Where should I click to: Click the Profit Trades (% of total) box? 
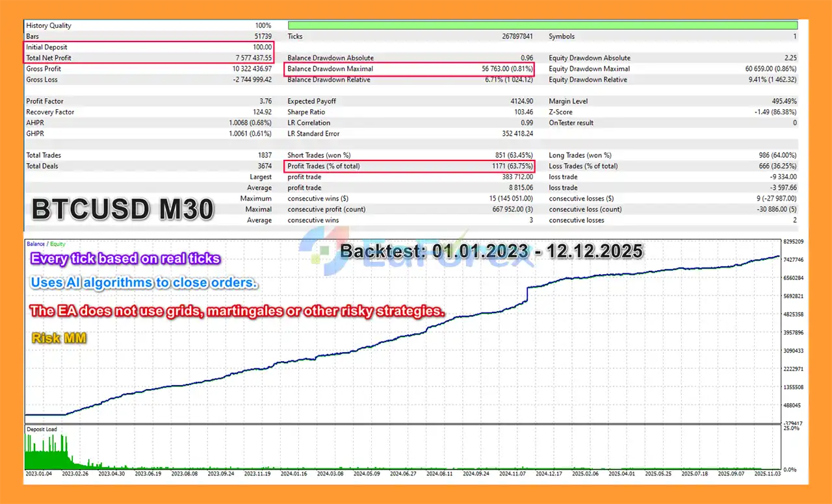tap(409, 166)
